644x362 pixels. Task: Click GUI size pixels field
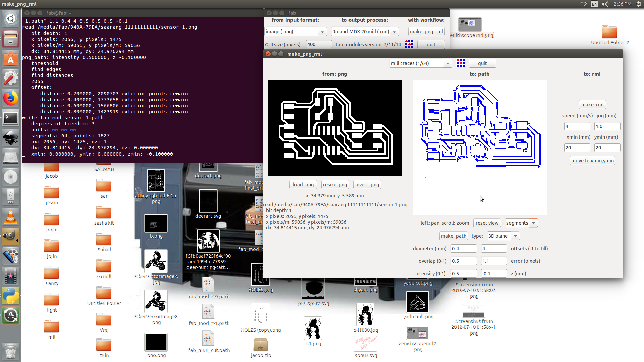pyautogui.click(x=319, y=44)
